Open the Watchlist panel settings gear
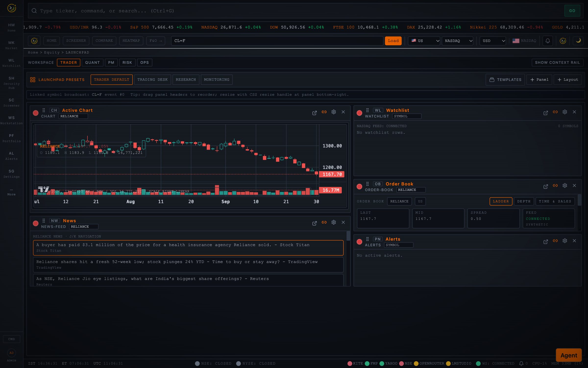This screenshot has height=368, width=588. [x=565, y=112]
